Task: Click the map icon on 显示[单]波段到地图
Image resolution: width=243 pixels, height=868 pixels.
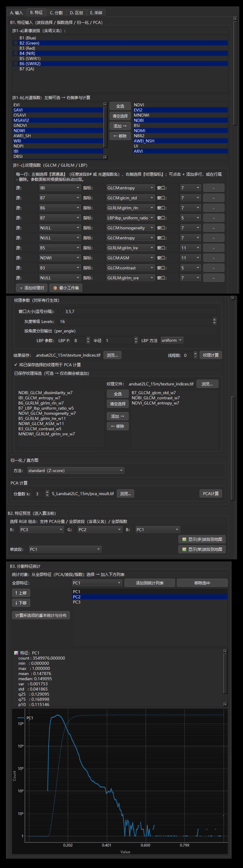Action: point(184,549)
